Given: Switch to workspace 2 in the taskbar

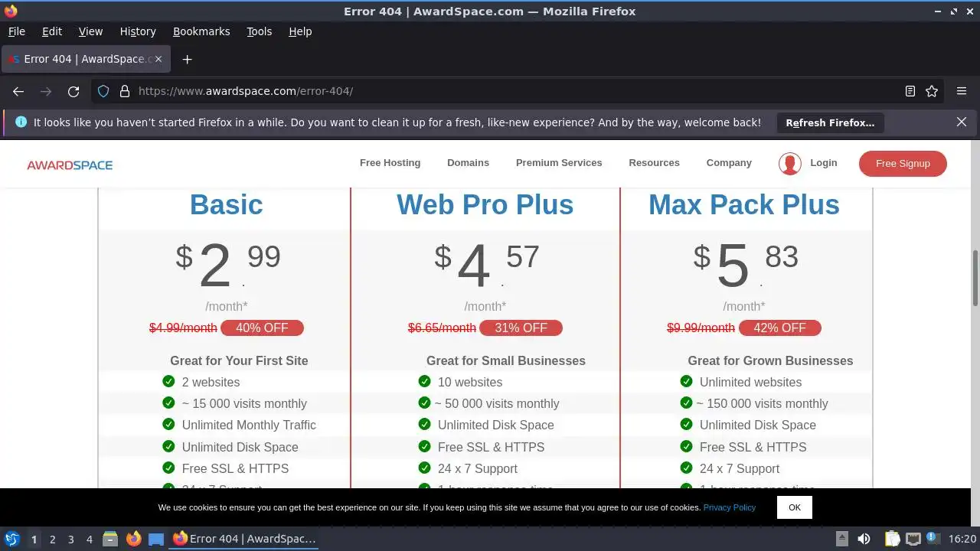Looking at the screenshot, I should pyautogui.click(x=53, y=539).
